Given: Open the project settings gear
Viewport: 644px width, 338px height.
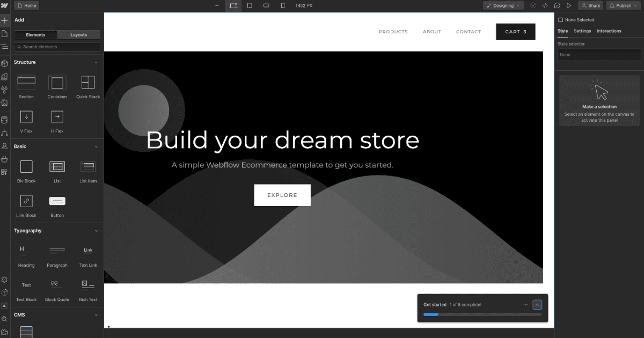Looking at the screenshot, I should click(x=5, y=280).
